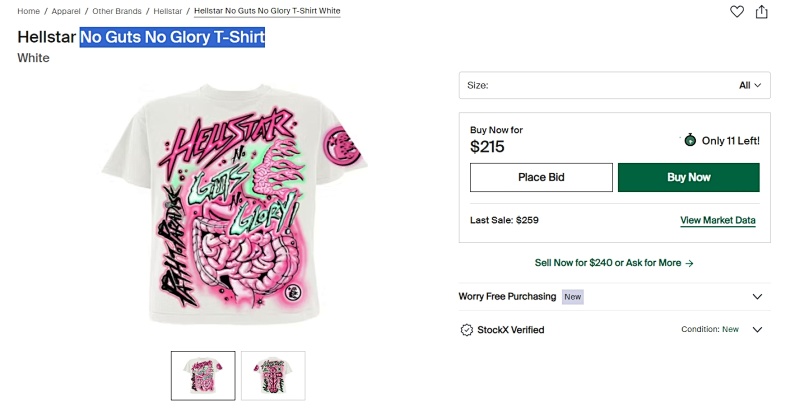Click the arrow after Ask for More
800x416 pixels.
[689, 263]
